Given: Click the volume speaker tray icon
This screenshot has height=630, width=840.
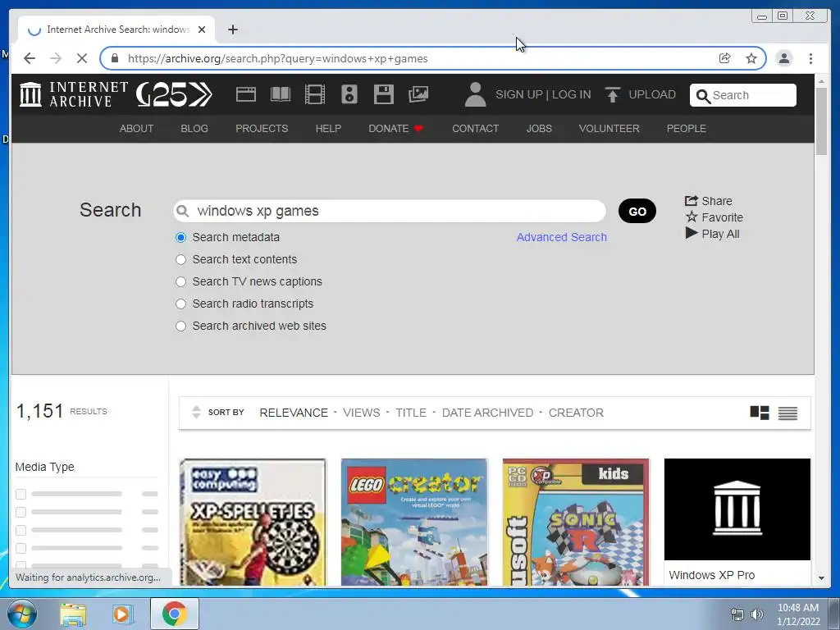Looking at the screenshot, I should click(757, 614).
